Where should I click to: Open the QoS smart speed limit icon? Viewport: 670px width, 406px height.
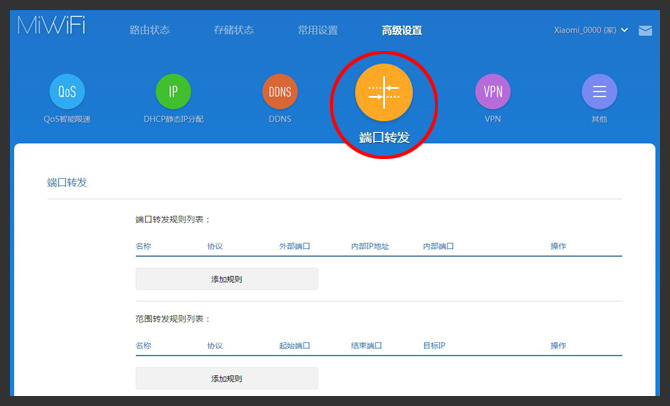67,92
